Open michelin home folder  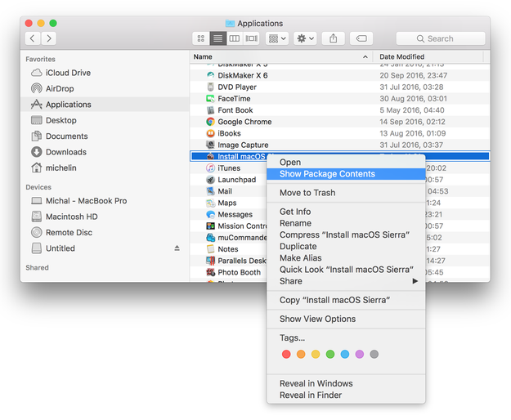pyautogui.click(x=105, y=168)
